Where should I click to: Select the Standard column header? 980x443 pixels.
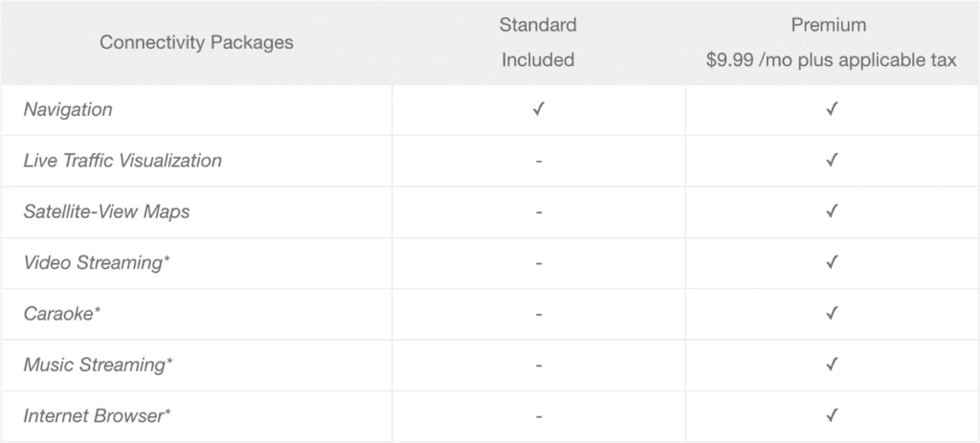point(538,24)
